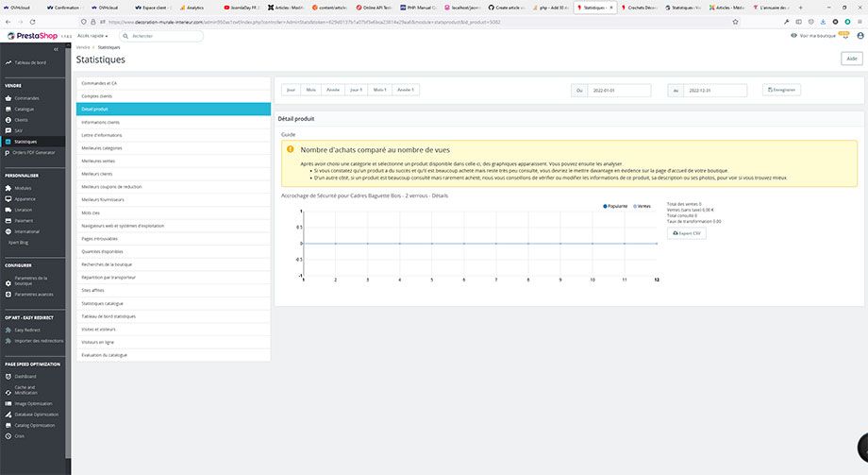Click the Export CSV button
868x475 pixels.
(x=687, y=233)
